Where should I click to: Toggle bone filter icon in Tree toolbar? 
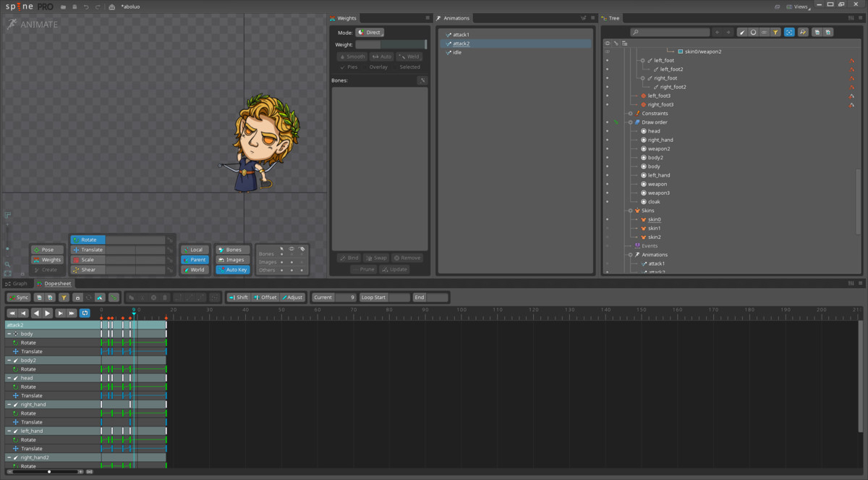(x=742, y=33)
